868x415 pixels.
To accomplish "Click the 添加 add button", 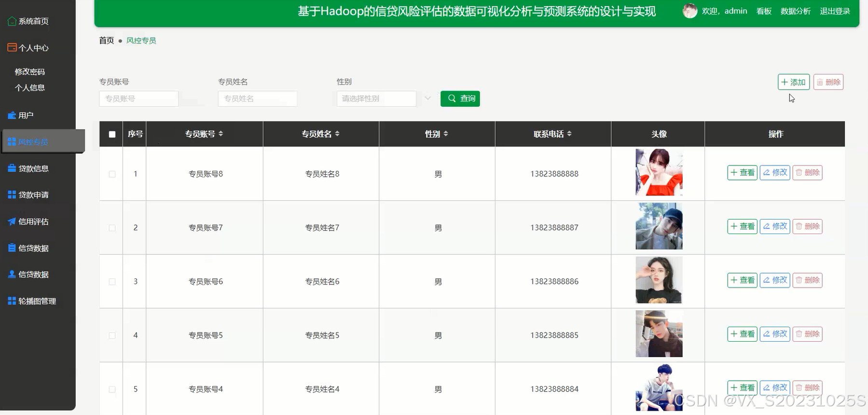I will (x=794, y=82).
